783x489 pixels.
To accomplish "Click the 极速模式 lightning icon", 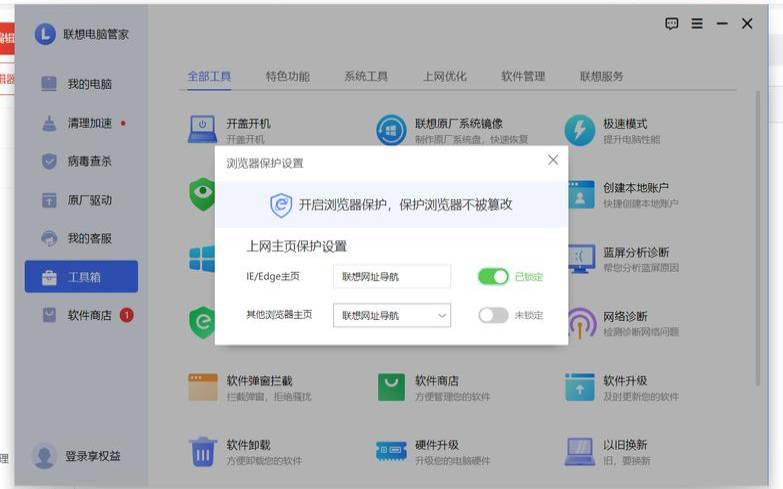I will pos(580,130).
